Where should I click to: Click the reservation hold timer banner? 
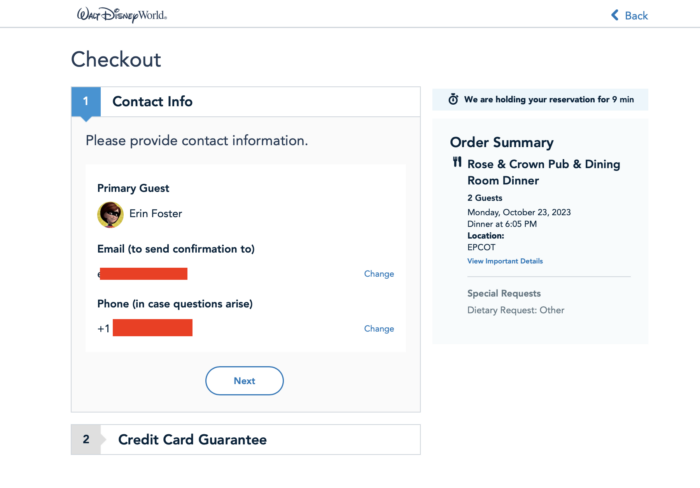pos(540,100)
